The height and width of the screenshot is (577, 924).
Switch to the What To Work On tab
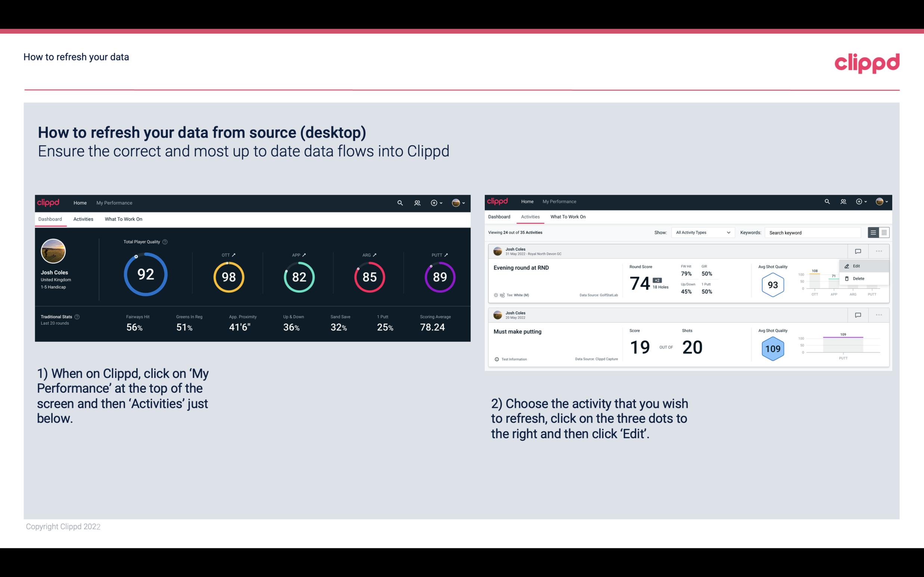[124, 219]
